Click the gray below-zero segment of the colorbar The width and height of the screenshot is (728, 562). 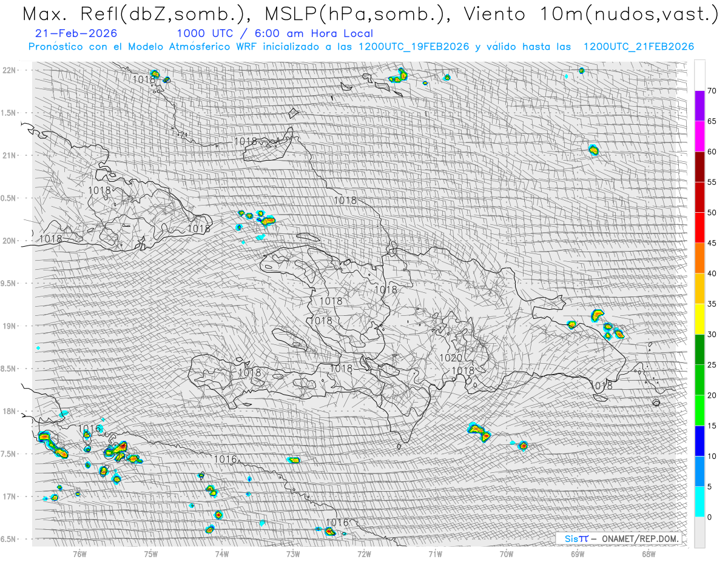[x=699, y=532]
